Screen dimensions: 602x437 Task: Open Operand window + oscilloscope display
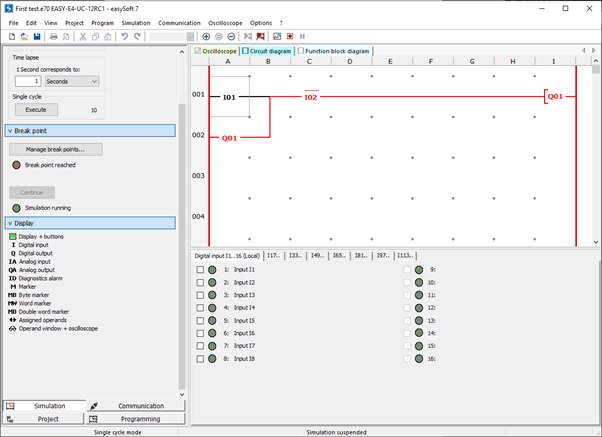pos(58,328)
